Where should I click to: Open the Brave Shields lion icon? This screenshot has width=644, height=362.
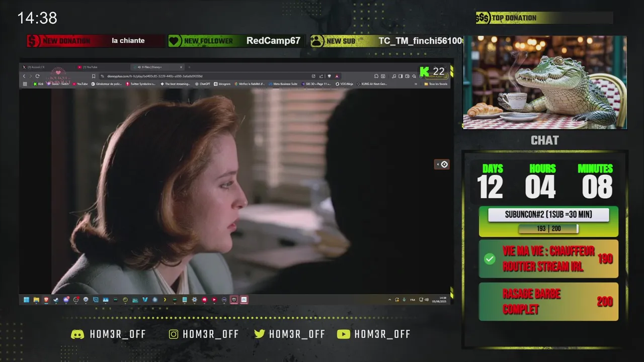pyautogui.click(x=330, y=76)
